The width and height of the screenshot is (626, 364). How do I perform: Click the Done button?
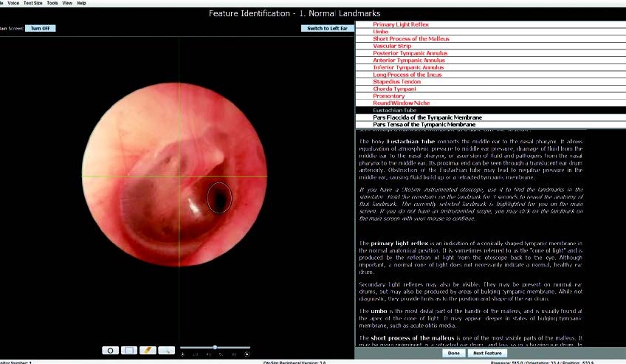click(453, 353)
